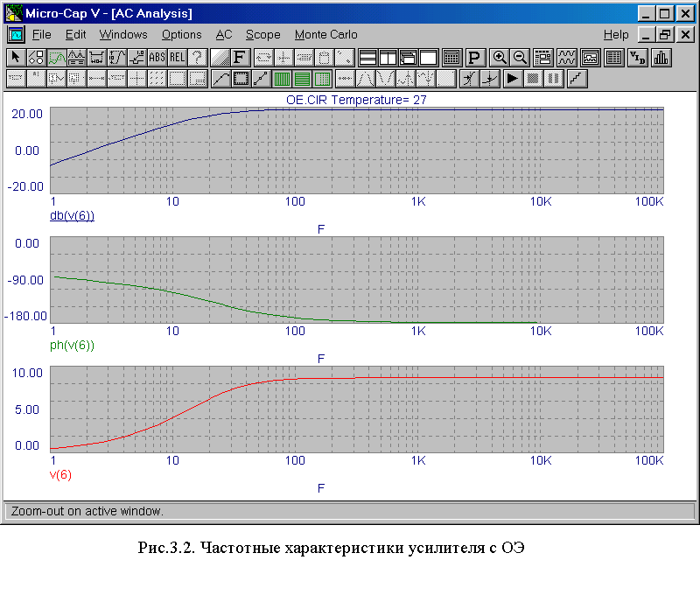Zoom in with plus magnifier

[x=499, y=58]
